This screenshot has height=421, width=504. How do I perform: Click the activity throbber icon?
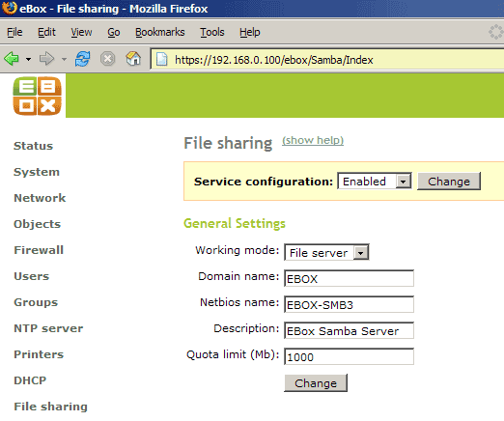(x=495, y=32)
